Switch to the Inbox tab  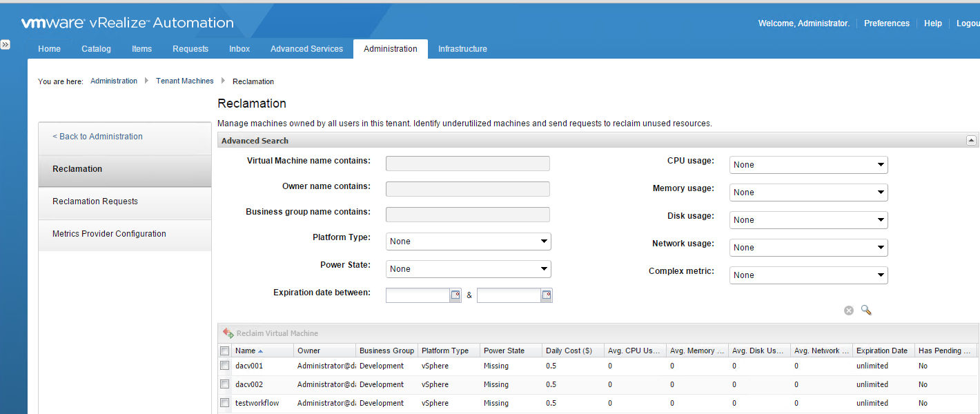239,49
